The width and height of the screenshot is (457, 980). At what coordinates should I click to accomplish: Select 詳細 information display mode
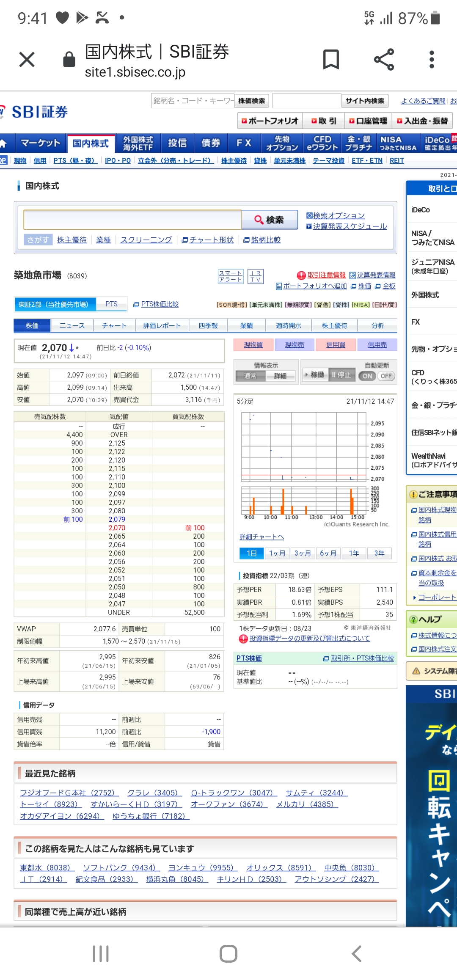coord(280,376)
